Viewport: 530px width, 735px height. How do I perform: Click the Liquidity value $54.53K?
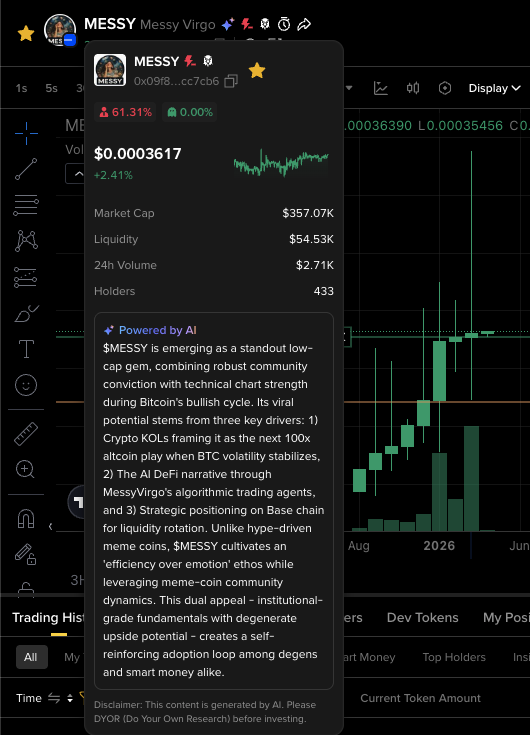[311, 239]
